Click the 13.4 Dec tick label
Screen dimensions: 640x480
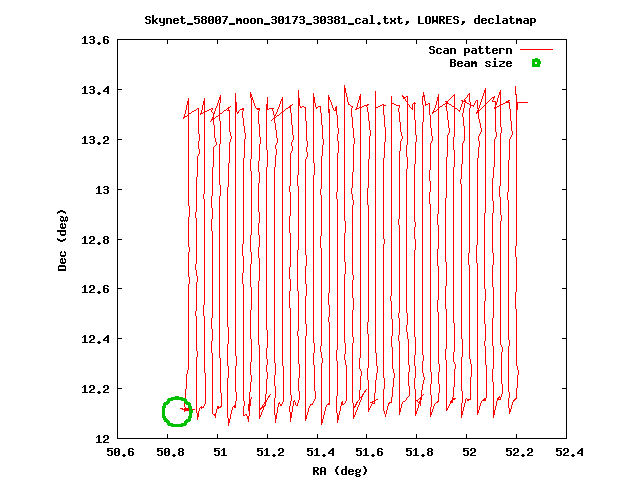click(x=96, y=90)
